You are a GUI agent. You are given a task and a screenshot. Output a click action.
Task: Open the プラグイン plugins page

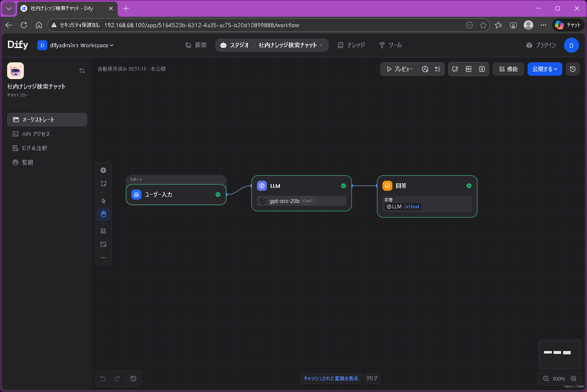pos(541,45)
